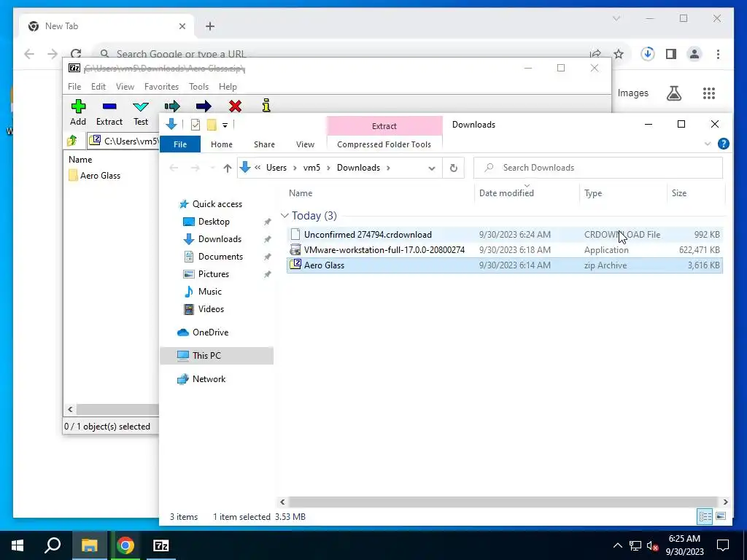
Task: Open the Tools menu in 7-Zip
Action: [198, 87]
